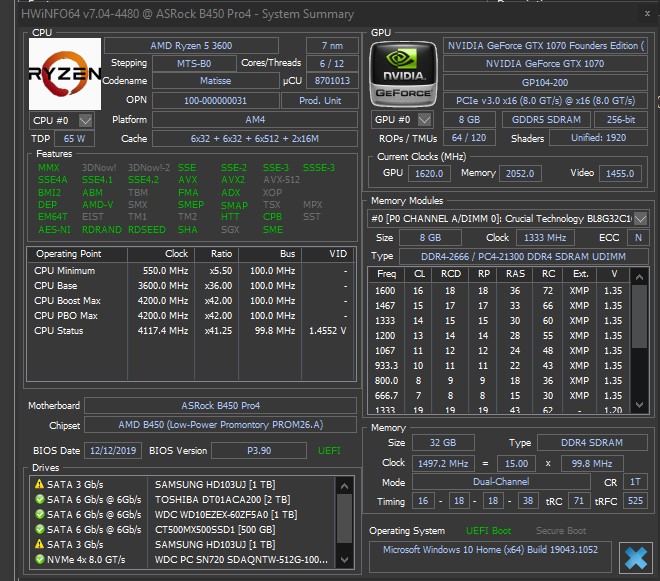The image size is (660, 581).
Task: Click the NVIDIA GeForce logo image
Action: (x=403, y=74)
